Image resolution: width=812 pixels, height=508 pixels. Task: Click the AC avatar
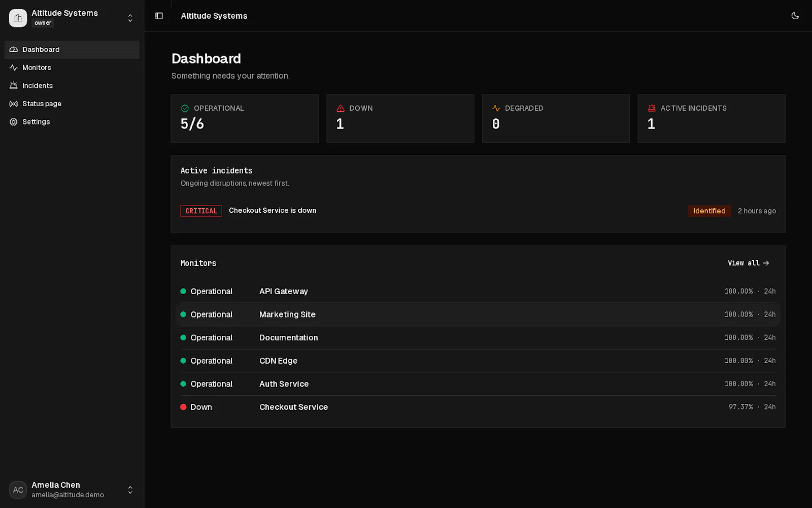(18, 490)
